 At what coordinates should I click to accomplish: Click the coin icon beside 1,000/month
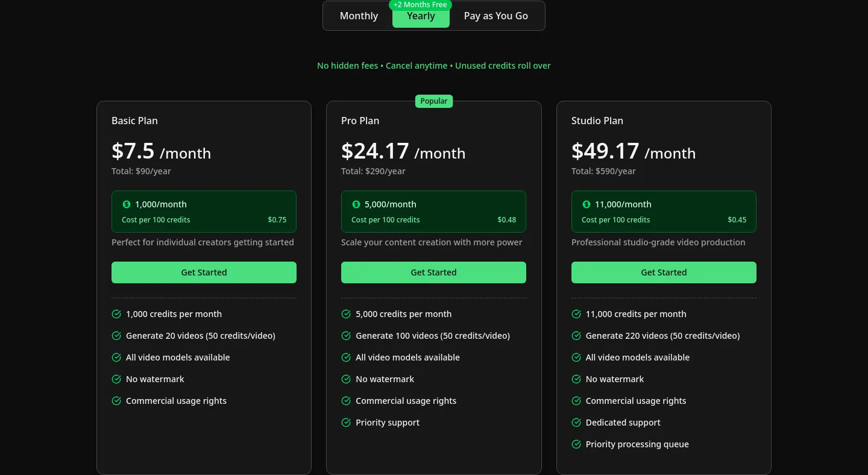[x=127, y=204]
